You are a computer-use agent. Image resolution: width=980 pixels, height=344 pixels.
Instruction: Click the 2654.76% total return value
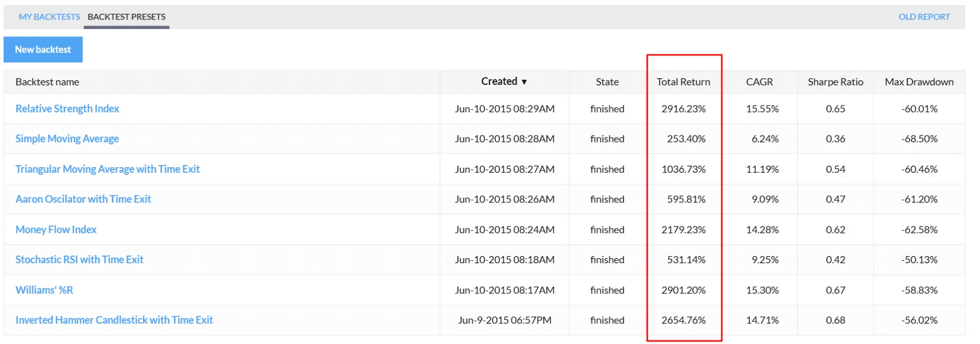point(683,320)
